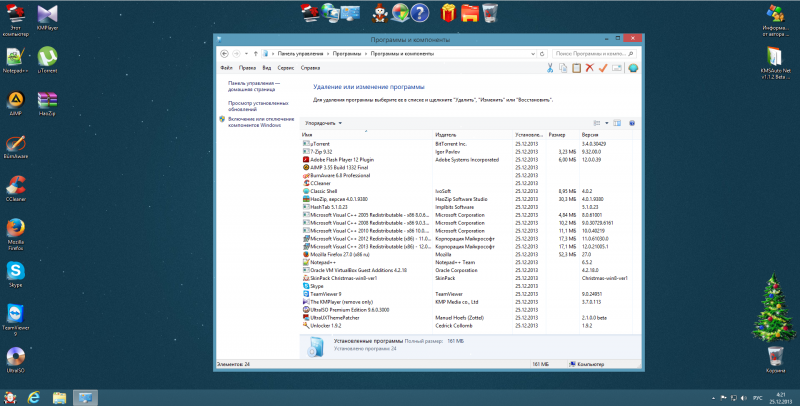This screenshot has width=800, height=406.
Task: Click AIMP desktop icon
Action: 15,103
